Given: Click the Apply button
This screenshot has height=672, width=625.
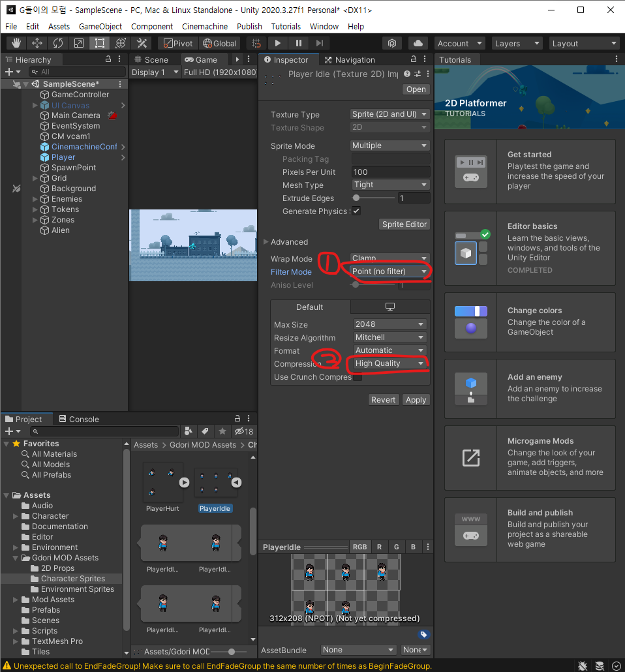Looking at the screenshot, I should pos(416,399).
